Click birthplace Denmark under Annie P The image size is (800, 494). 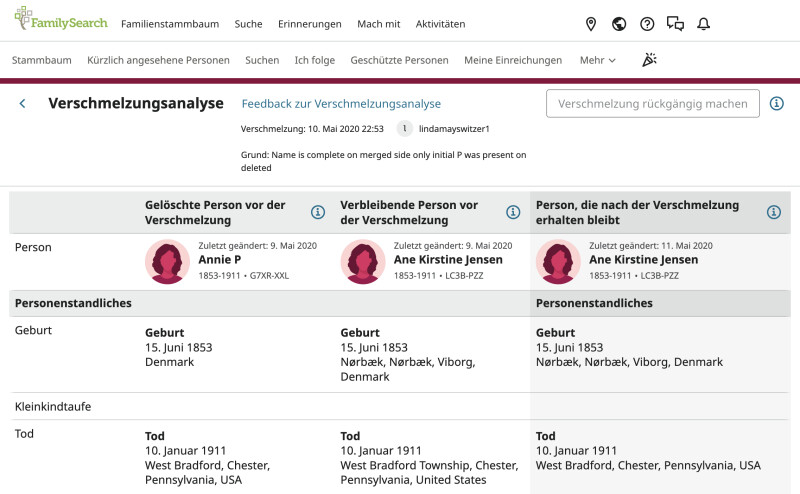click(169, 362)
